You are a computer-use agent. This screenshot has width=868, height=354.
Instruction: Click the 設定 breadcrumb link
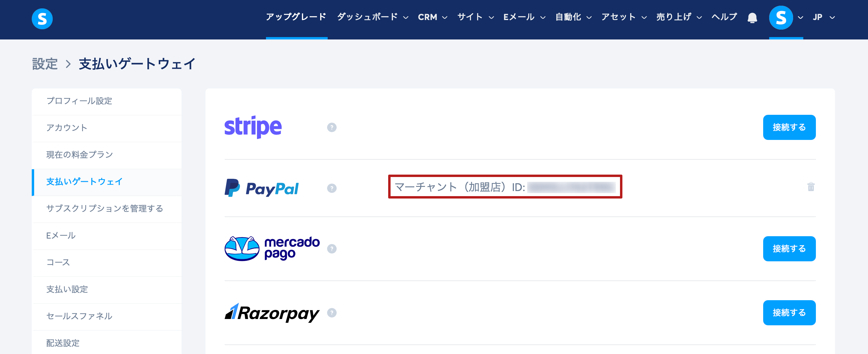click(45, 64)
